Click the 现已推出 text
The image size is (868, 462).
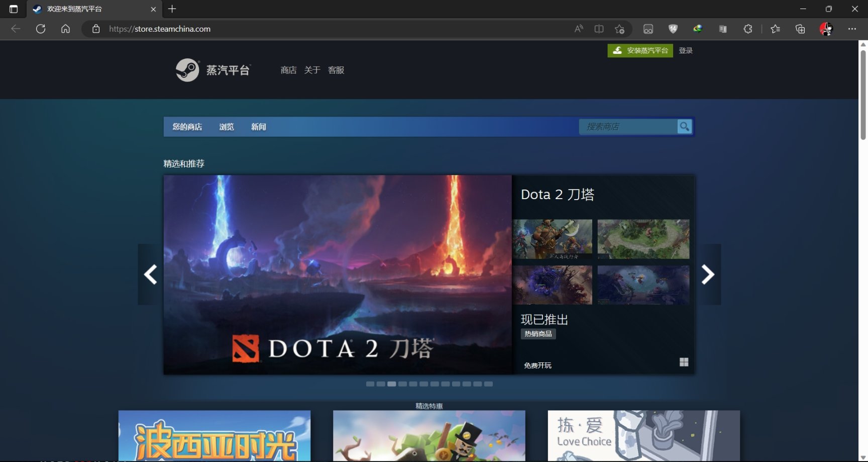click(545, 319)
